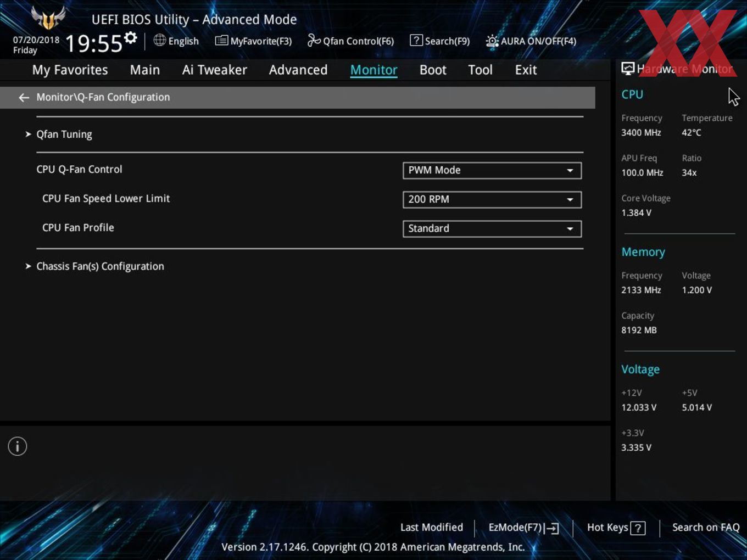
Task: Click Last Modified button
Action: point(432,527)
